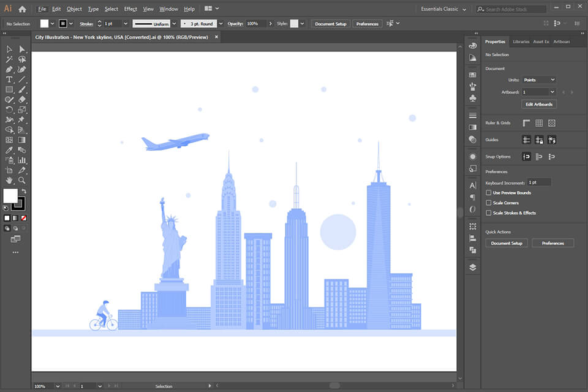The height and width of the screenshot is (392, 588).
Task: Switch to the Libraries tab
Action: [522, 41]
